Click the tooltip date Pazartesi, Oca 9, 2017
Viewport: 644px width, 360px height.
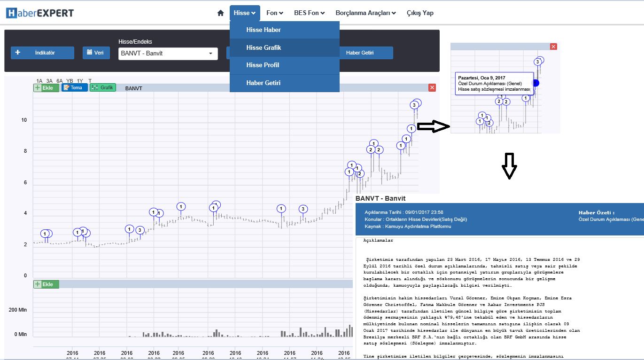pos(482,78)
